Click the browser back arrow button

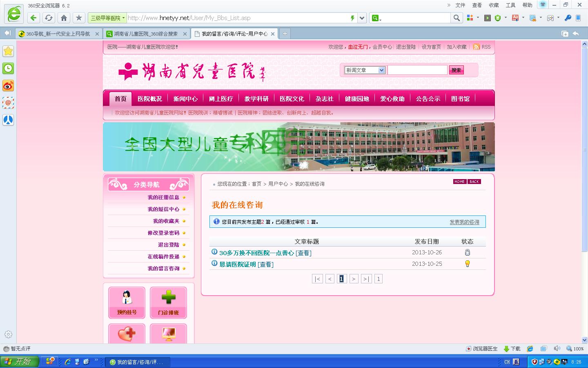(x=33, y=18)
